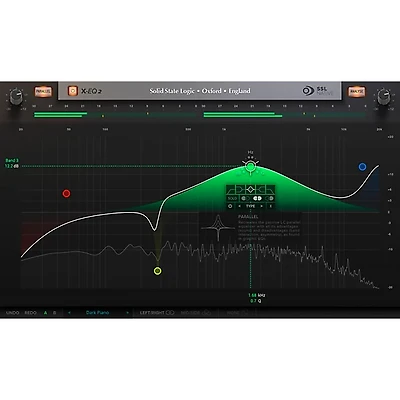
Task: Click the Parallel EQ curve diagram
Action: (218, 228)
